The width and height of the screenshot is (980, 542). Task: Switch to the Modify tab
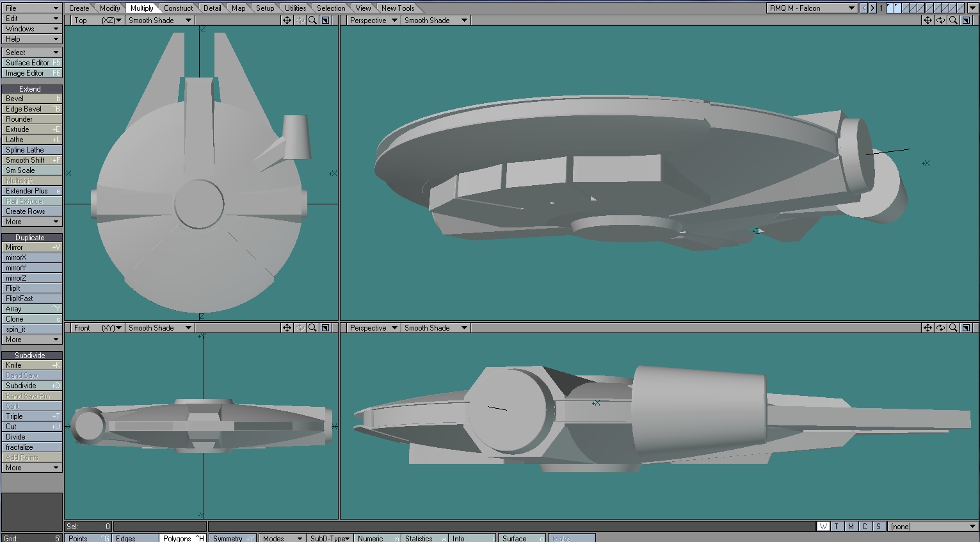pyautogui.click(x=109, y=8)
